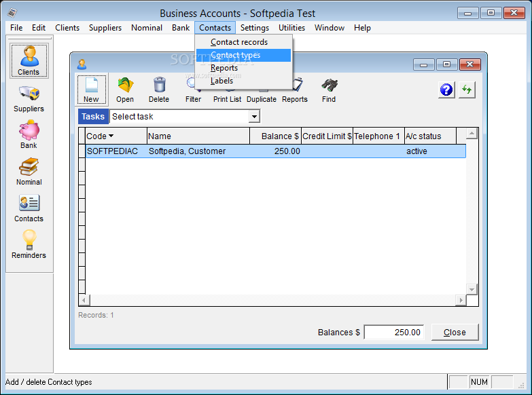Click the NUM status bar indicator
Screen dimensions: 532x395
pyautogui.click(x=479, y=382)
